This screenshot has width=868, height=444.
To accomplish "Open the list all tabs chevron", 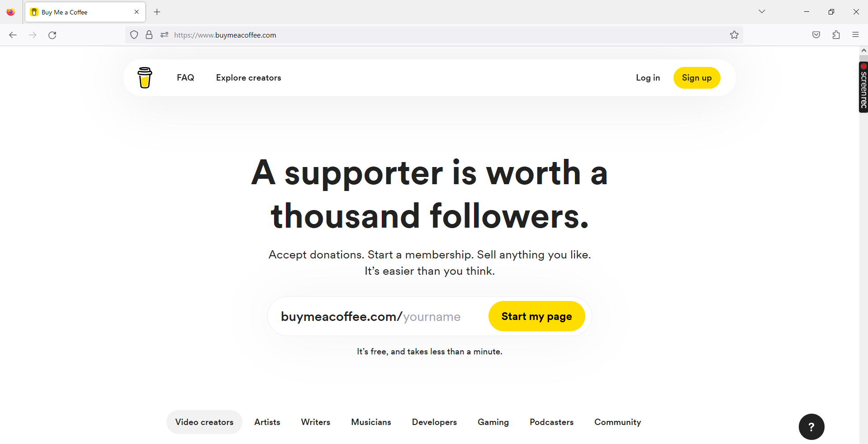I will click(x=762, y=11).
